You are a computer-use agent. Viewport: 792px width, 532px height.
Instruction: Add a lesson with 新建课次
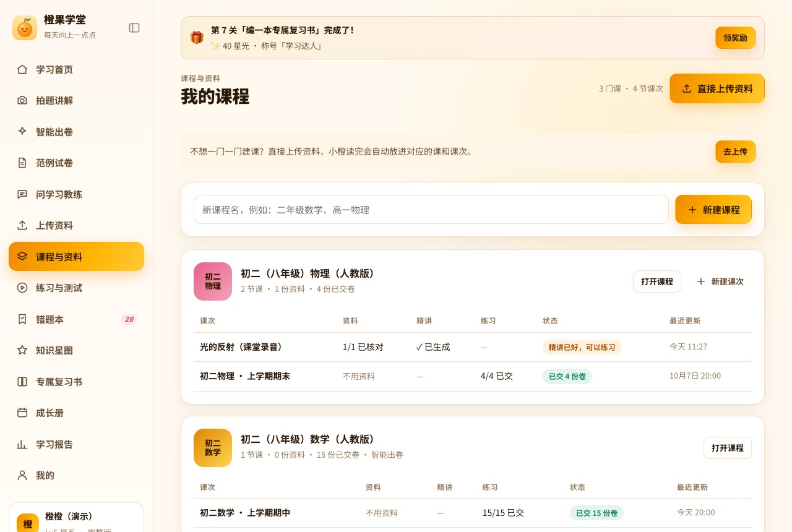tap(720, 281)
